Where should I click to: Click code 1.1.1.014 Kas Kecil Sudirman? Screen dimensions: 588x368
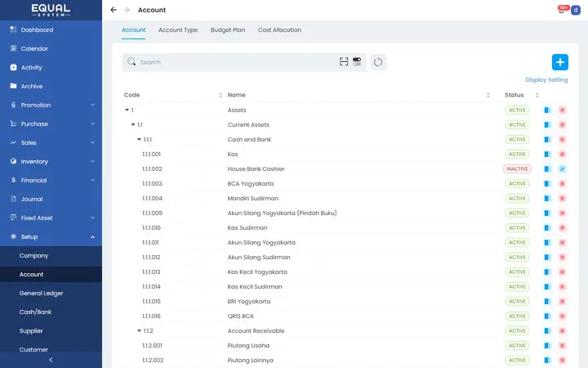(151, 286)
